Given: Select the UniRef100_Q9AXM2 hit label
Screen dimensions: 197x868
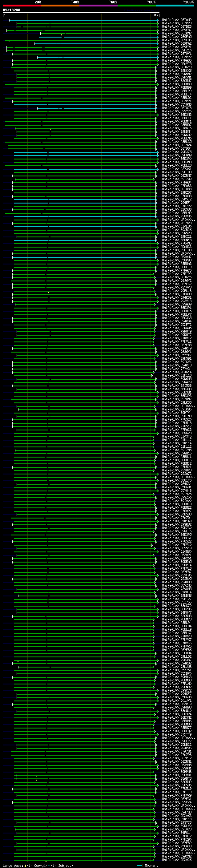Looking at the screenshot, I should [177, 856].
